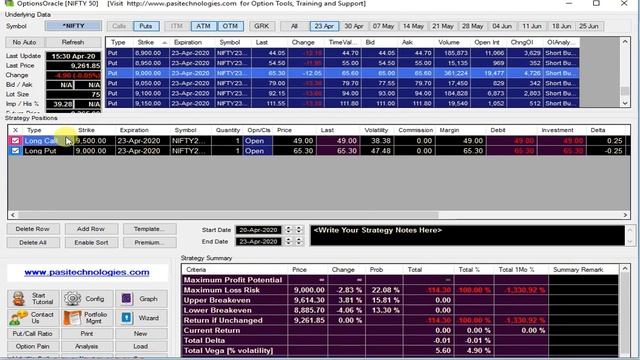Viewport: 640px width, 360px height.
Task: Click the New strategy button
Action: click(x=141, y=333)
